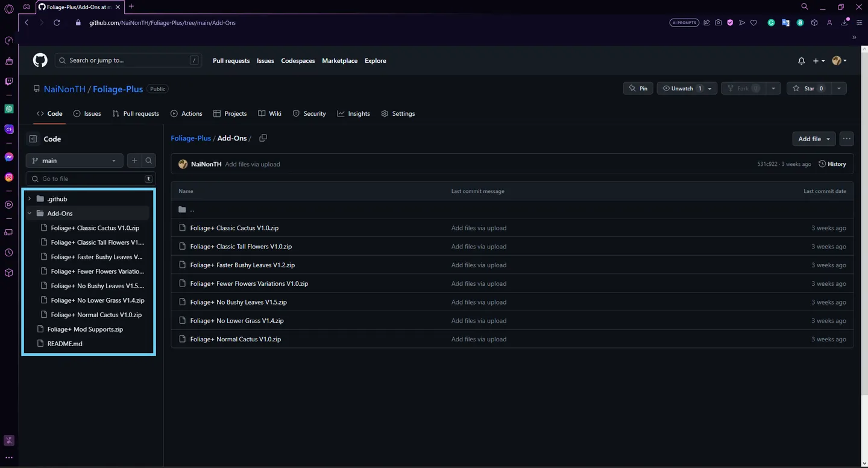Open a new browser tab

[131, 7]
